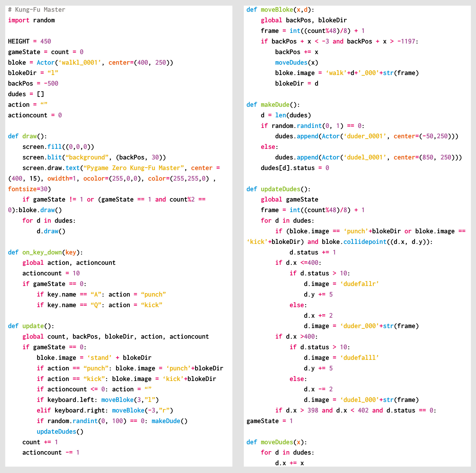This screenshot has height=473, width=476.
Task: Click 'blokeDir = d' assignment line
Action: (296, 83)
